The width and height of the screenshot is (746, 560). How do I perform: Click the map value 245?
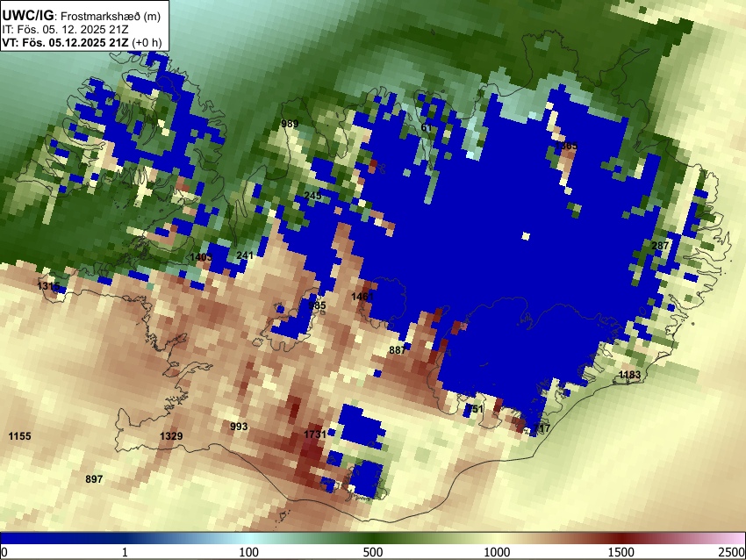point(312,196)
